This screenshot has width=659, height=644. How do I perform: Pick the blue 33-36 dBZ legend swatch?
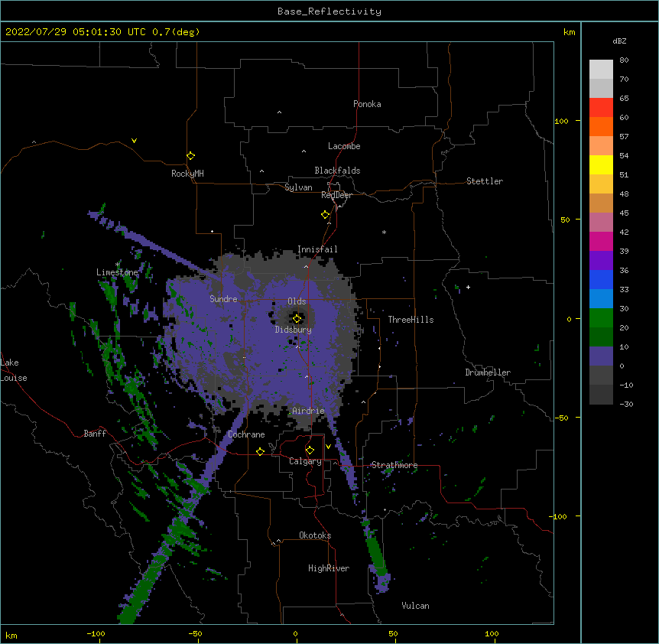[x=601, y=279]
